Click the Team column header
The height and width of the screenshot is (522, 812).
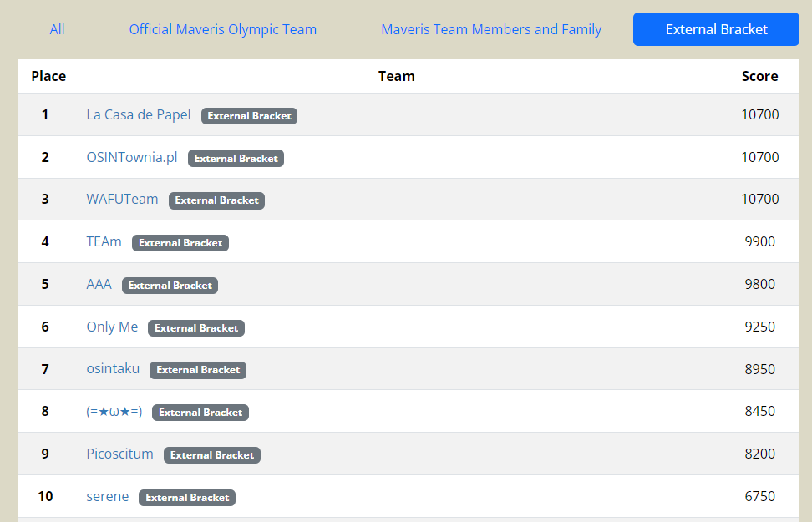pos(396,76)
